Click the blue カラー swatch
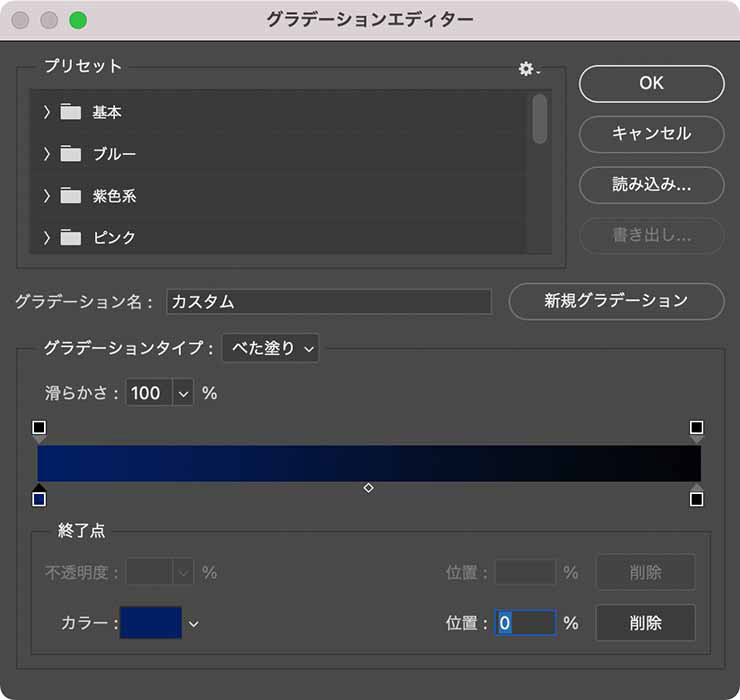The height and width of the screenshot is (700, 740). (x=151, y=623)
